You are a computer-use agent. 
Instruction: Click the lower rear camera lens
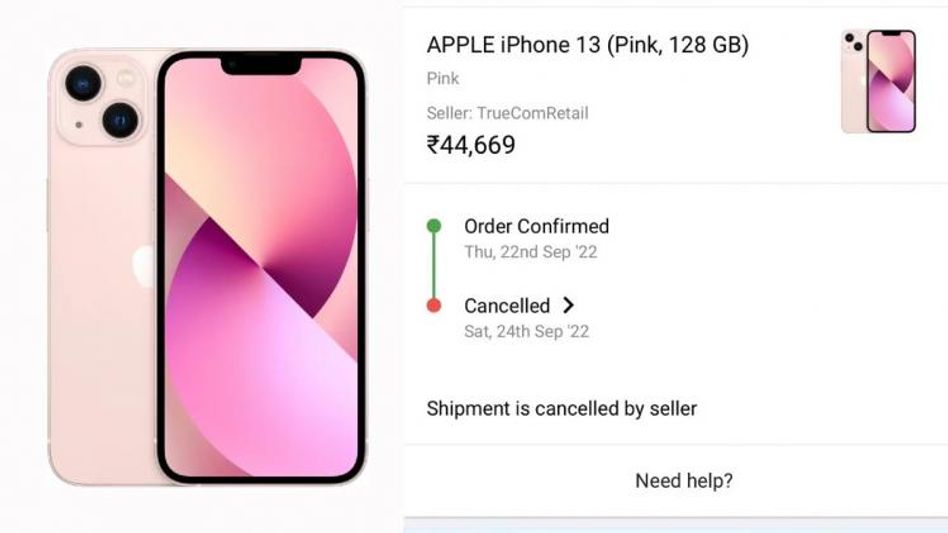120,119
